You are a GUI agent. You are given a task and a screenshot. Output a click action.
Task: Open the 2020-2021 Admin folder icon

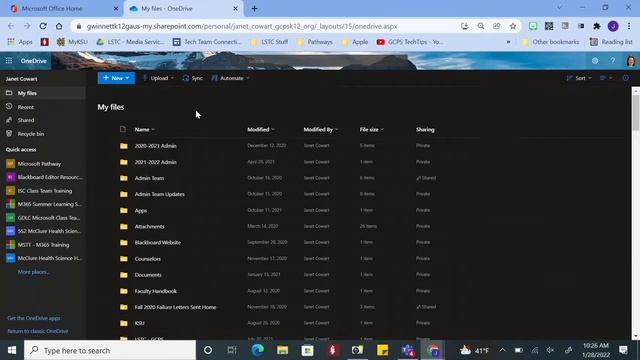pos(124,146)
